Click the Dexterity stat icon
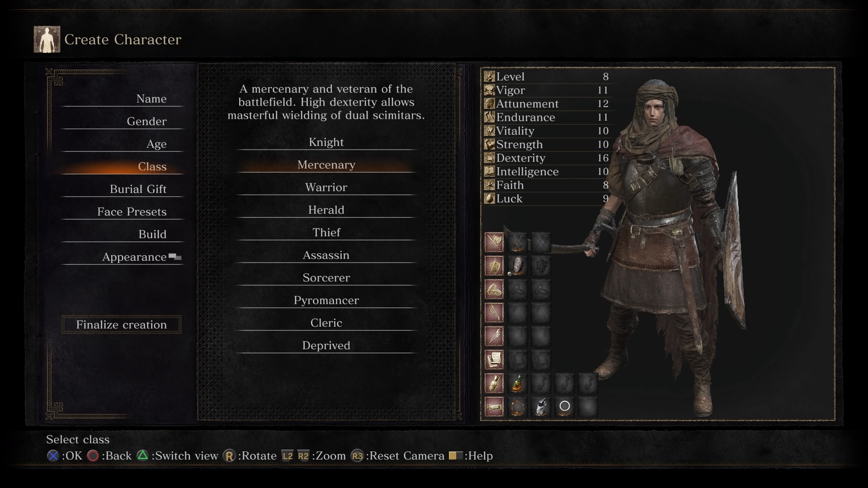The width and height of the screenshot is (868, 488). coord(490,158)
